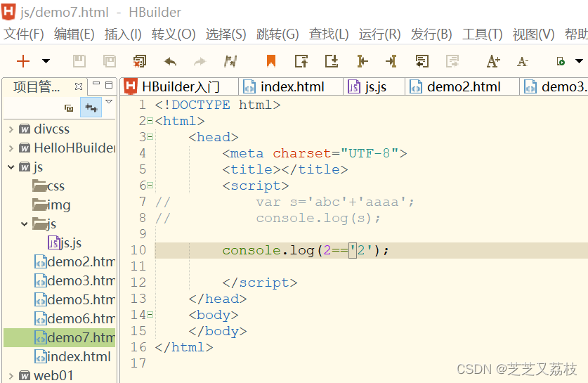This screenshot has height=383, width=588.
Task: Open the 转义(O) menu
Action: coord(174,34)
